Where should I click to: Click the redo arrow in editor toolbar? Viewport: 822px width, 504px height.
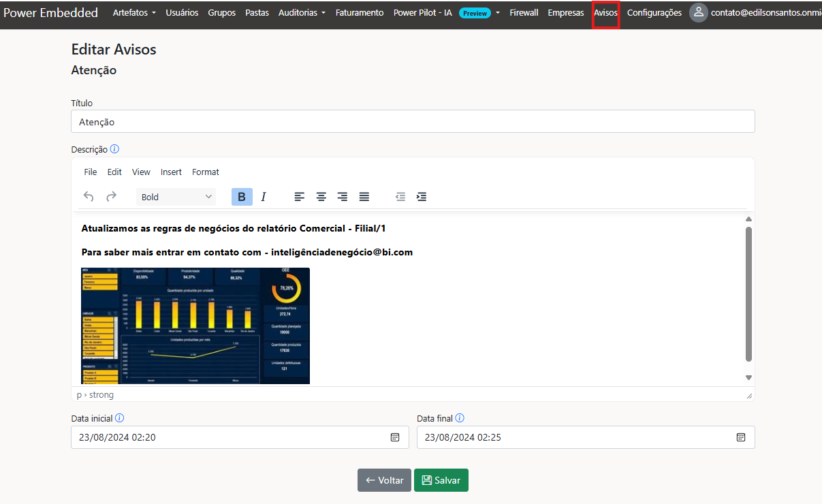[x=111, y=197]
